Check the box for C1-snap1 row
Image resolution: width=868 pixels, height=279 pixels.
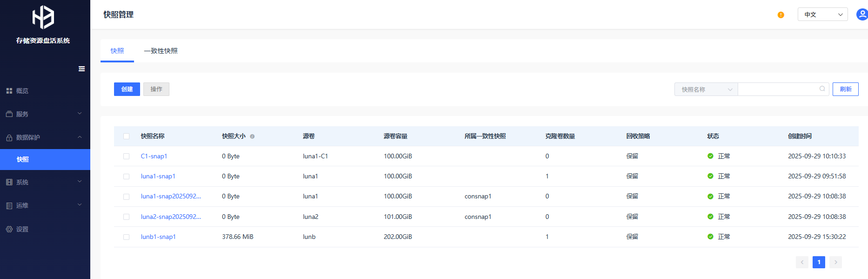[126, 157]
